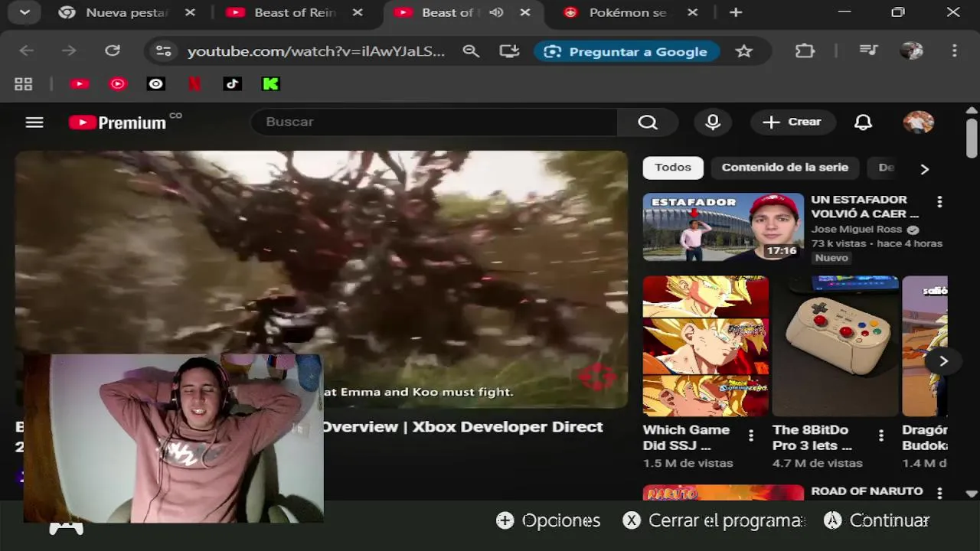Bookmark this page with the star
The image size is (980, 551).
[x=743, y=51]
